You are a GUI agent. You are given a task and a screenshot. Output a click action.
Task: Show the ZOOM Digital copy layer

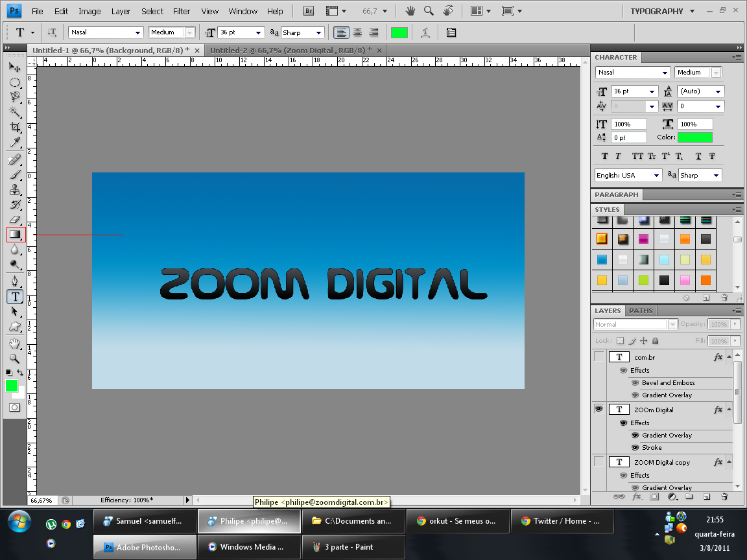pos(599,461)
